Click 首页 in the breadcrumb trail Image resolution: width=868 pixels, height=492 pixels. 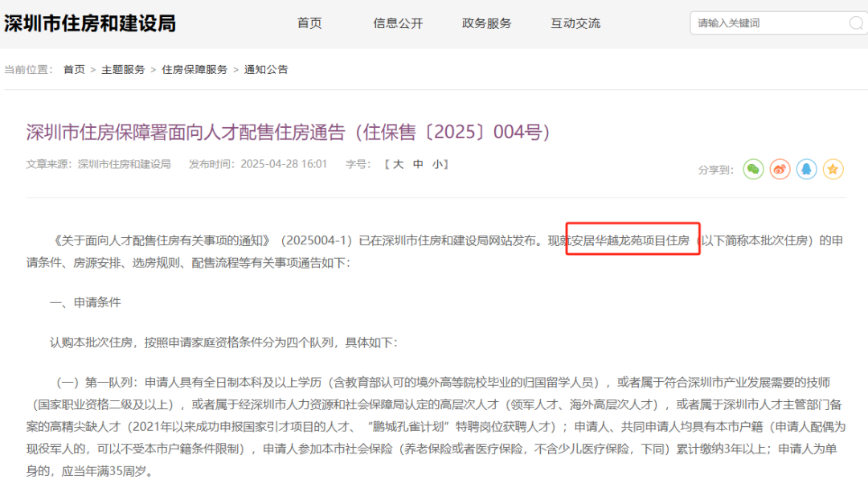point(74,70)
